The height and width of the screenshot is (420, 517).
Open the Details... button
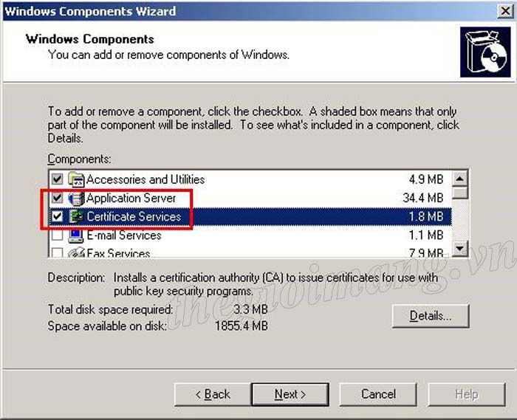click(431, 316)
